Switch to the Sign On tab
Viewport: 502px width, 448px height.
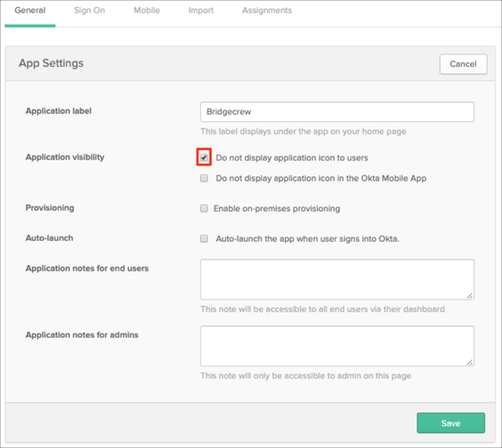pos(89,11)
